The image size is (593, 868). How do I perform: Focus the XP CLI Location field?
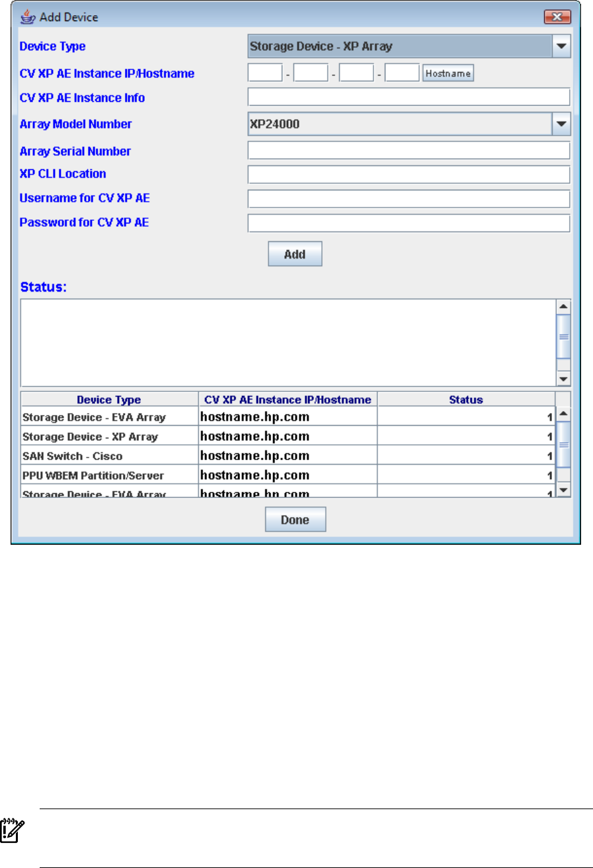click(x=409, y=175)
